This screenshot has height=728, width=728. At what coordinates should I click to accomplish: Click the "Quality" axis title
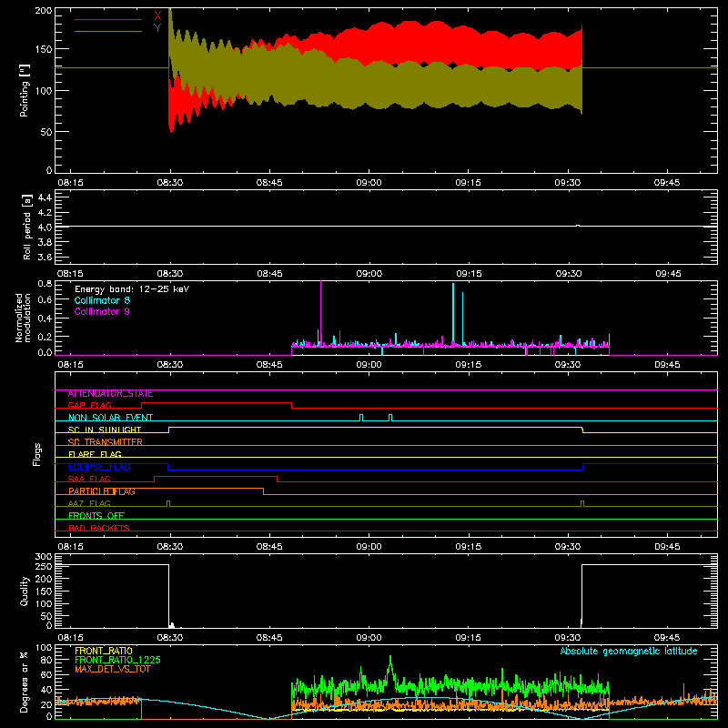tap(25, 591)
